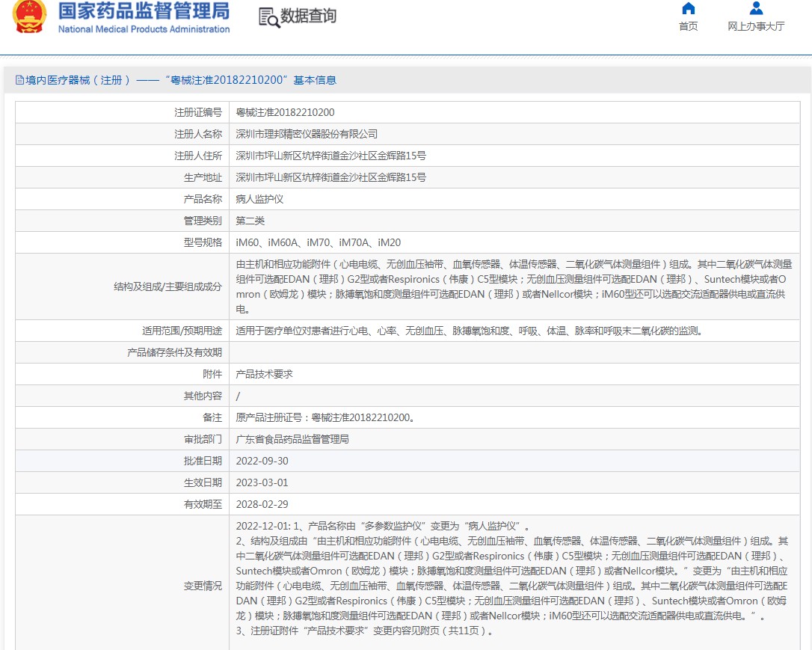Click effective date 2023-03-01
Screen dimensions: 812x650
point(262,483)
